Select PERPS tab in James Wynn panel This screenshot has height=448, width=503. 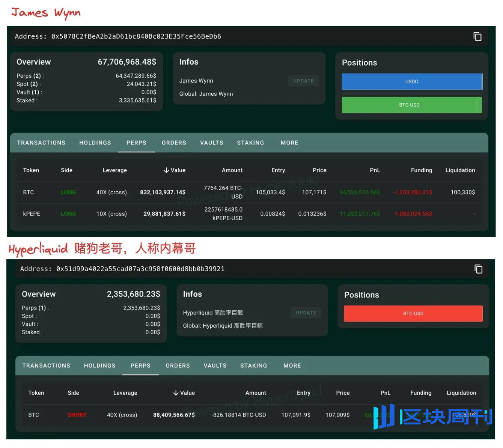pos(136,143)
